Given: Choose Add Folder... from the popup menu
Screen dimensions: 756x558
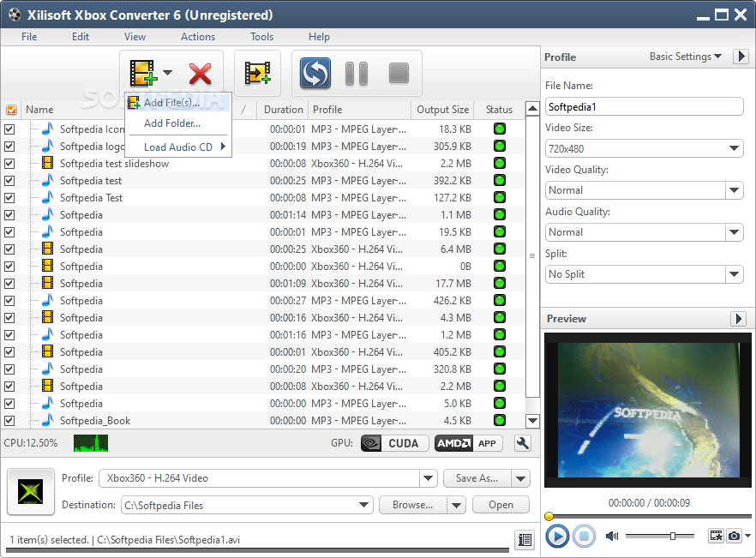Looking at the screenshot, I should pyautogui.click(x=178, y=123).
